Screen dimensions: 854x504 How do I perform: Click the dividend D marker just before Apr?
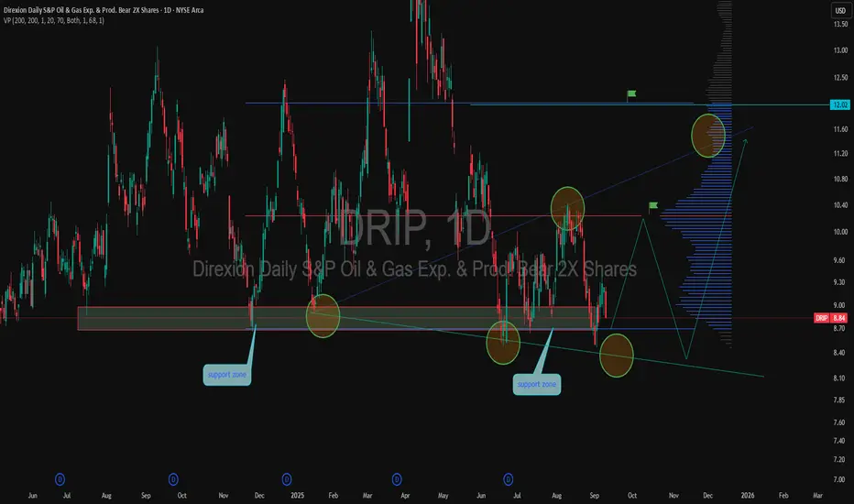(397, 479)
